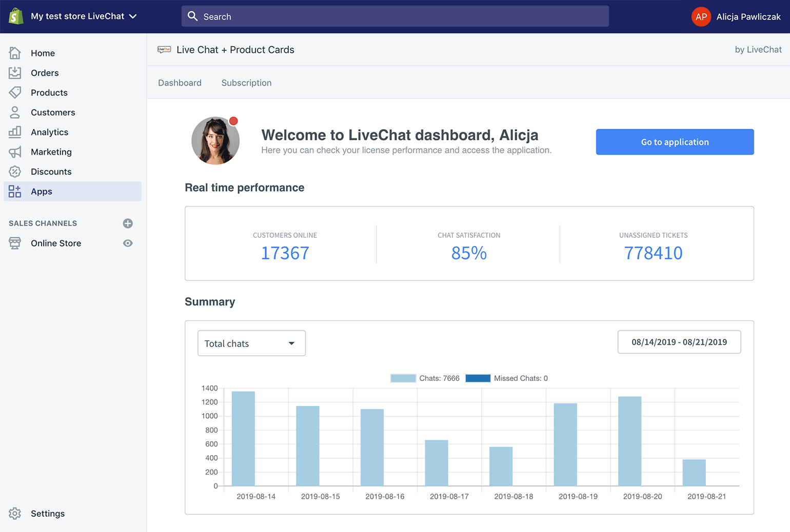Click the Products tag icon
The width and height of the screenshot is (790, 532).
pyautogui.click(x=15, y=92)
